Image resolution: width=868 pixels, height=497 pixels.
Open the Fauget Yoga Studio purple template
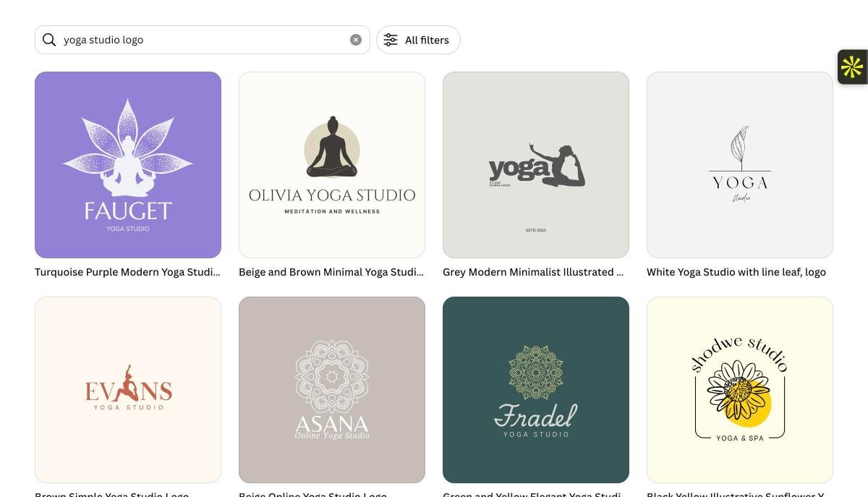128,165
